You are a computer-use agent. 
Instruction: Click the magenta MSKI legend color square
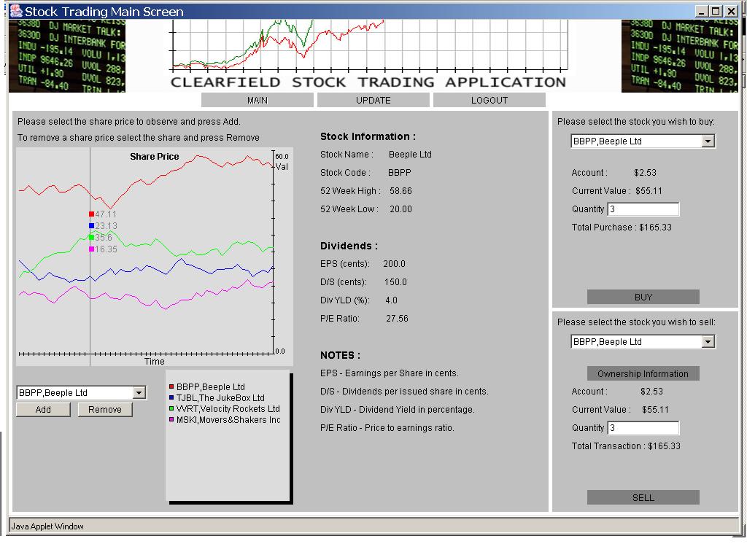[171, 420]
